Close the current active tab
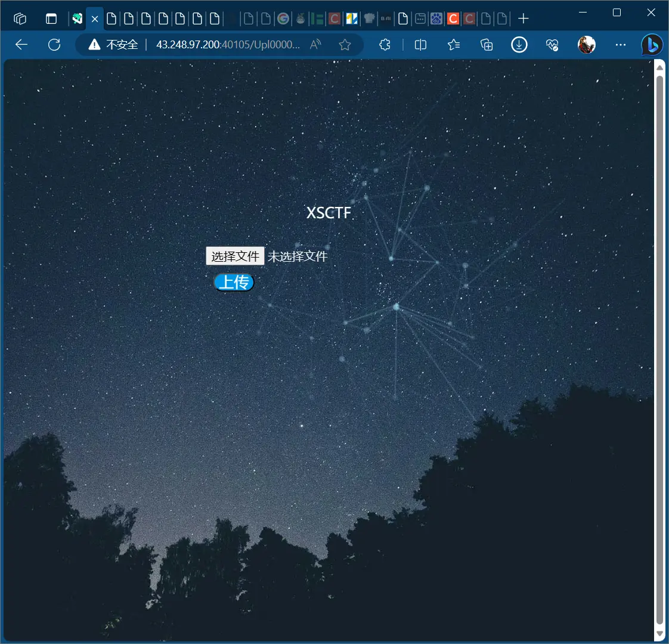The height and width of the screenshot is (644, 669). tap(95, 19)
